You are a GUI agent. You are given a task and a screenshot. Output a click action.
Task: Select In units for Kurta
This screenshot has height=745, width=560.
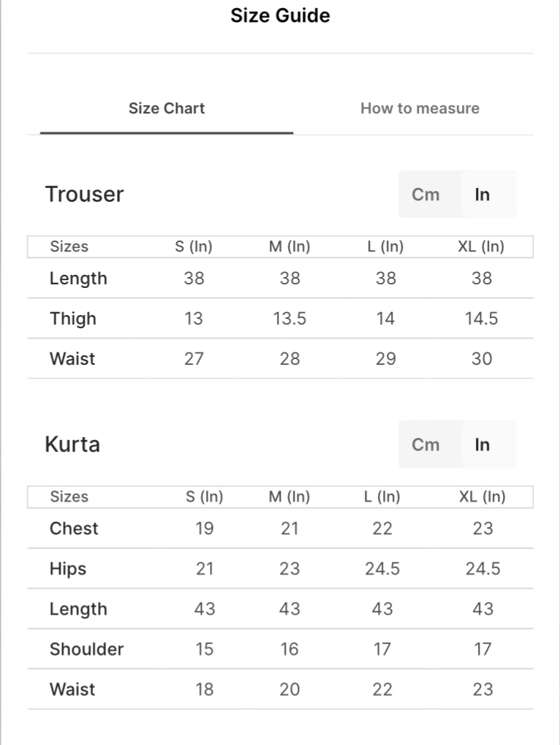click(x=483, y=445)
